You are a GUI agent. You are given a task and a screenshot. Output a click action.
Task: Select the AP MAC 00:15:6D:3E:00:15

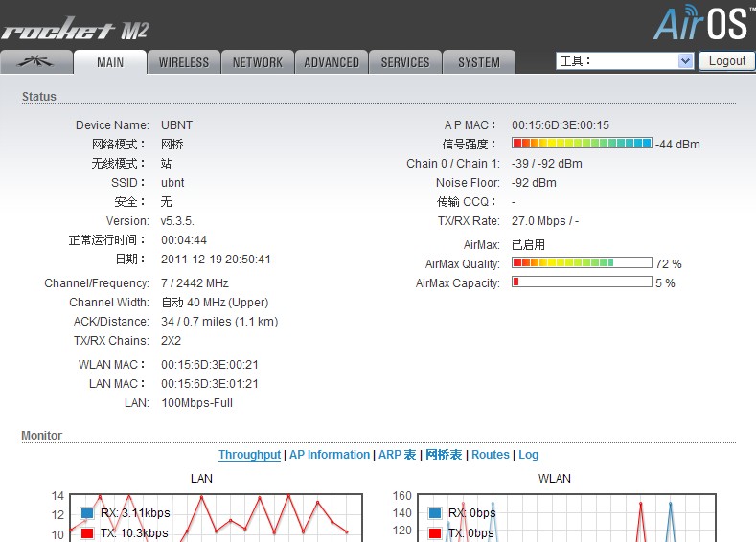point(561,125)
